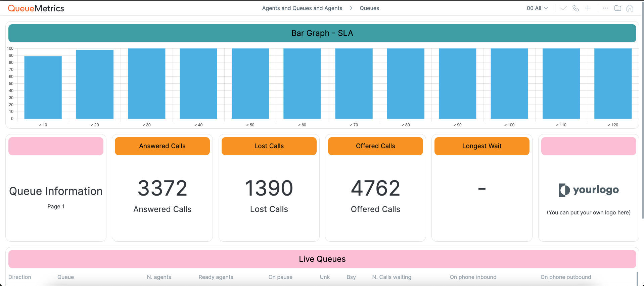
Task: Click the 'You can put your own logo here' text
Action: 589,212
